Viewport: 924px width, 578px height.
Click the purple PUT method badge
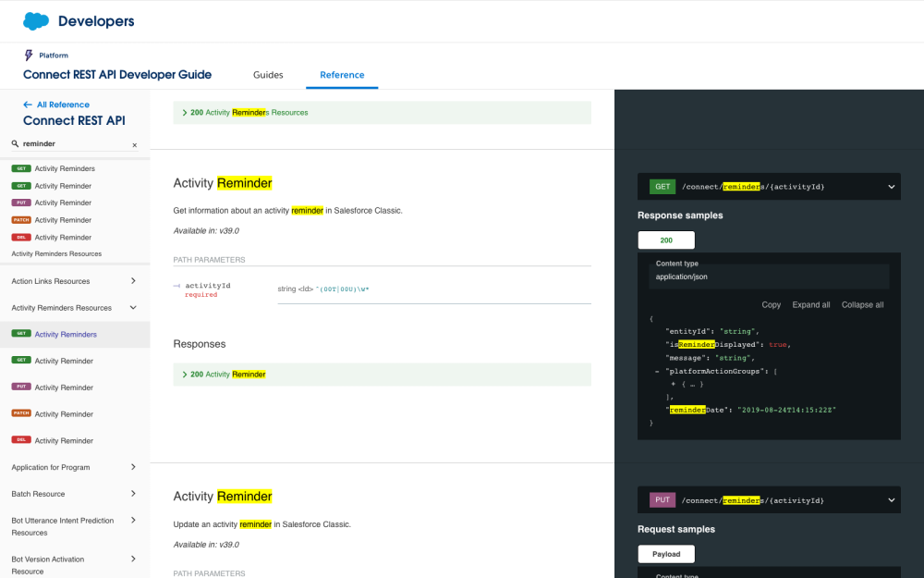[663, 500]
